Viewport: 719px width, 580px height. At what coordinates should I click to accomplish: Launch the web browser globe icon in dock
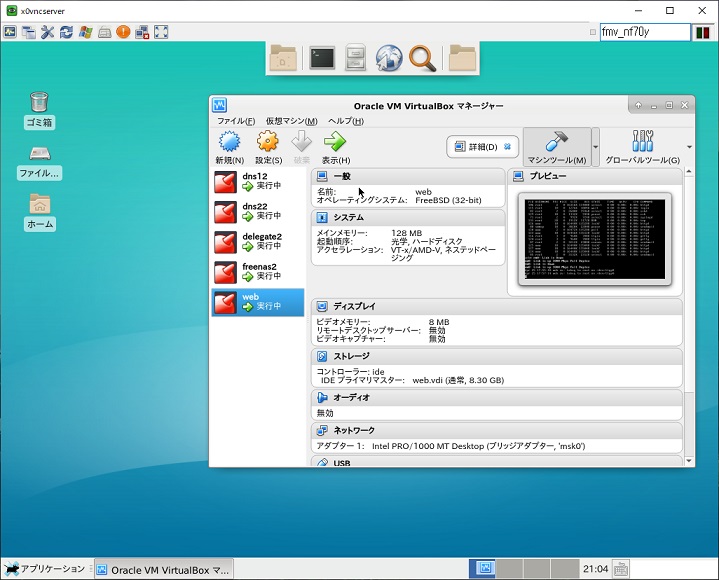pos(389,58)
